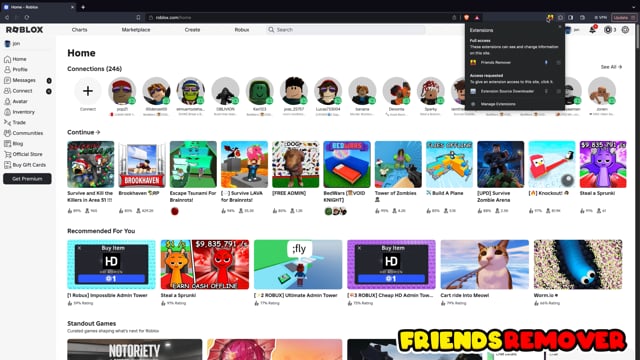This screenshot has width=640, height=360.
Task: Click See All connections arrow
Action: (611, 67)
